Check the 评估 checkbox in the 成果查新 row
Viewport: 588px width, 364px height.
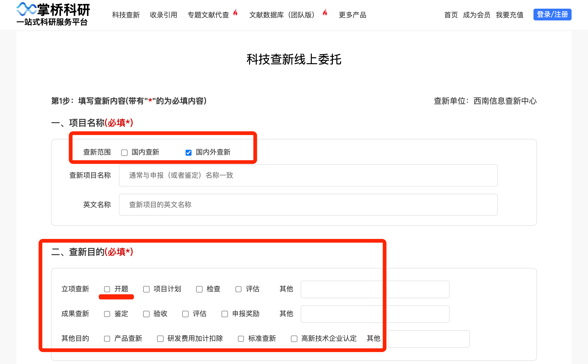(x=185, y=314)
